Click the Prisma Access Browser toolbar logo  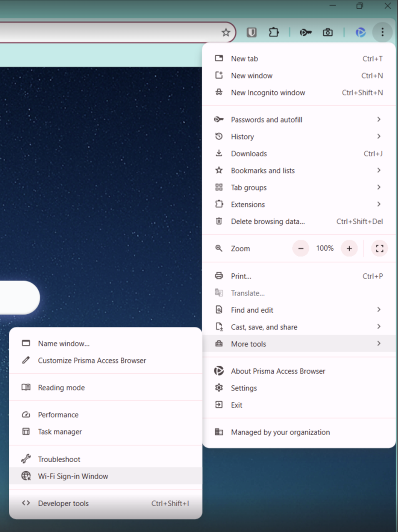[x=361, y=32]
